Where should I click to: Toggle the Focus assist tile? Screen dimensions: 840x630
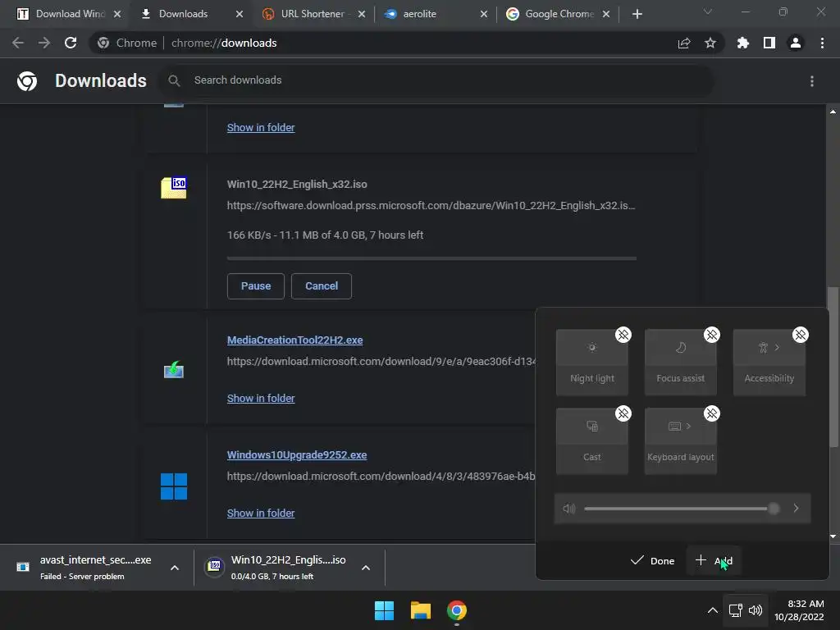tap(680, 363)
